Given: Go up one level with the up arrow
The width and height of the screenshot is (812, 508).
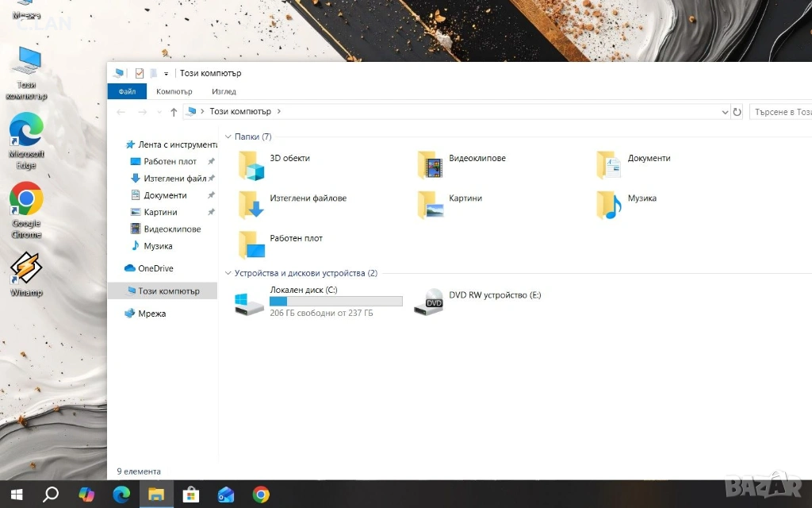Looking at the screenshot, I should [174, 112].
